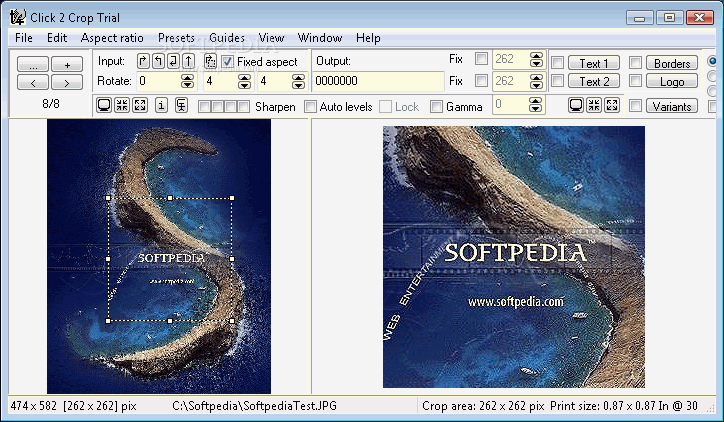Check the Fix box in the Output label row
The height and width of the screenshot is (422, 724).
click(481, 59)
